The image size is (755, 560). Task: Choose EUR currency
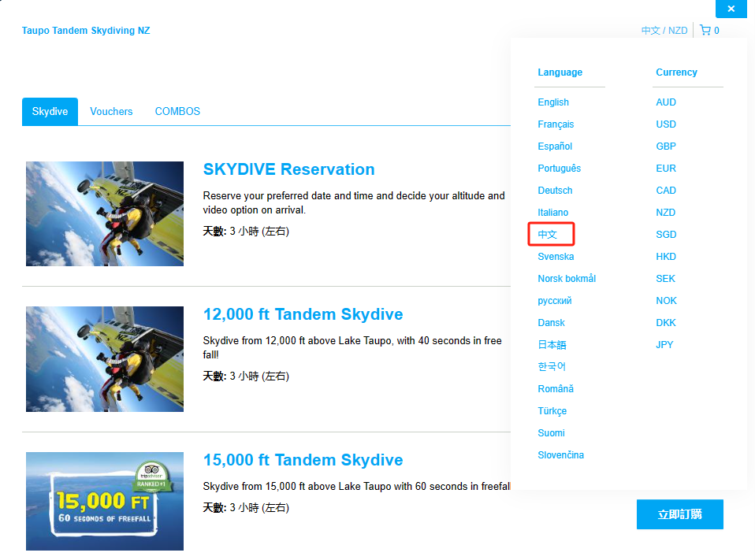coord(666,169)
